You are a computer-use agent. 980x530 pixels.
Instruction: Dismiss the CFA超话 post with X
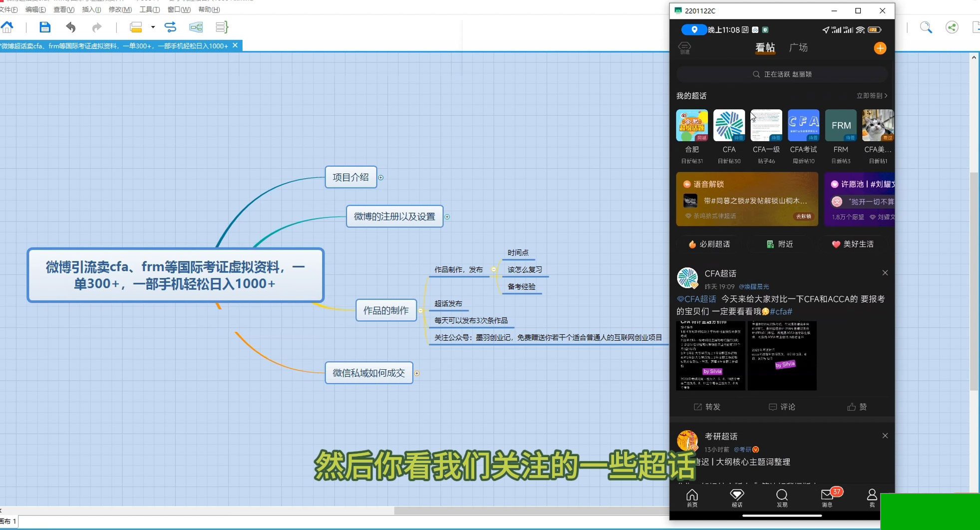(x=885, y=272)
